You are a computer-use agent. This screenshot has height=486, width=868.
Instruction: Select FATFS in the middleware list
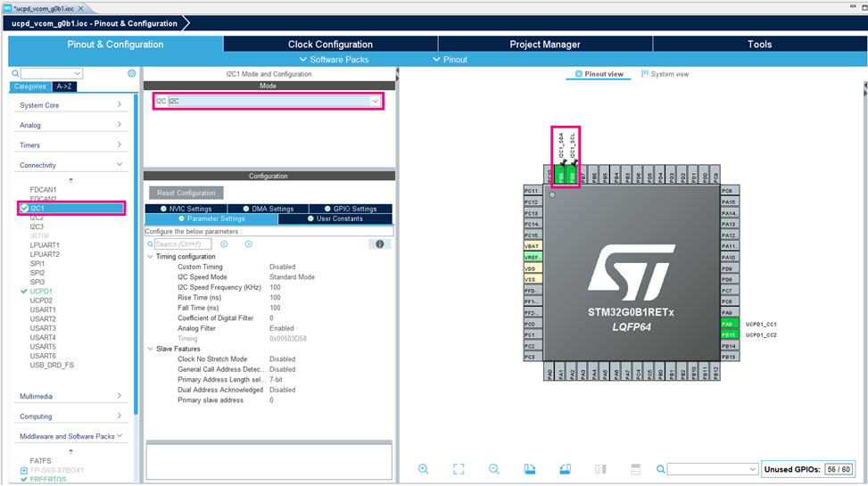[40, 460]
